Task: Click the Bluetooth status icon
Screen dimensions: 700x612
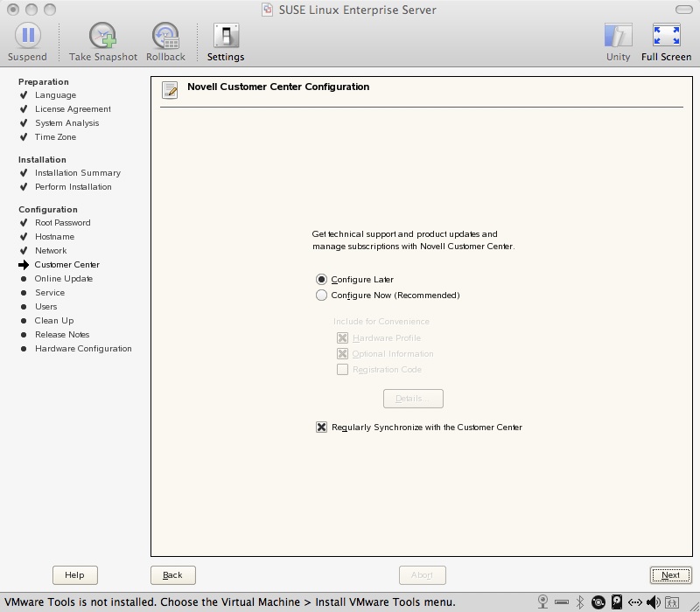Action: [580, 602]
